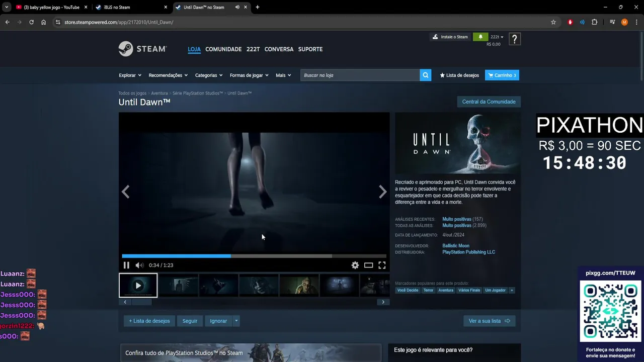644x362 pixels.
Task: Open new browser tab plus button
Action: point(258,7)
